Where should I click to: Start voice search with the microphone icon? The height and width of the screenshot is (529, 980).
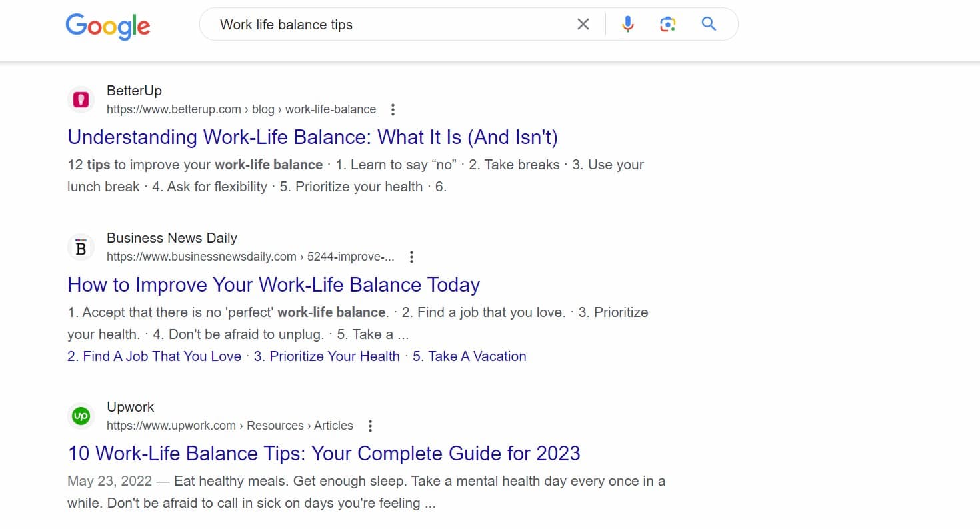tap(627, 25)
